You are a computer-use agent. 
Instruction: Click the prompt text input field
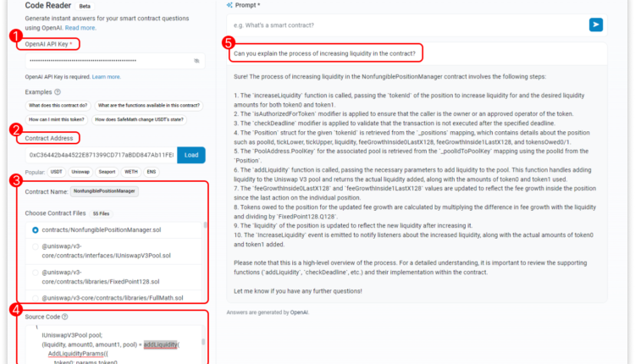[408, 25]
